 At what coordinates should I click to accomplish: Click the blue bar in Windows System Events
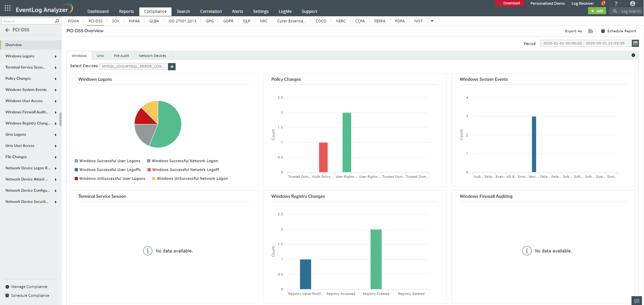click(x=534, y=144)
